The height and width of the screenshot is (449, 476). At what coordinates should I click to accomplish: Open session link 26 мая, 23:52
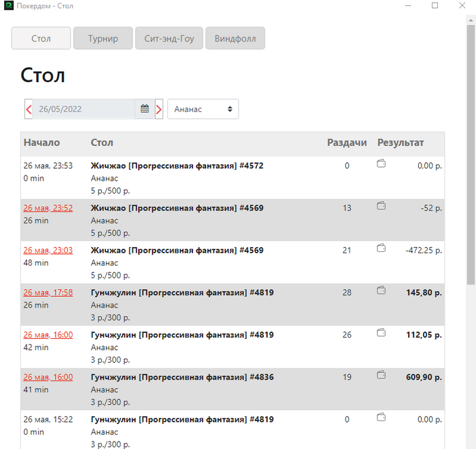pyautogui.click(x=48, y=208)
